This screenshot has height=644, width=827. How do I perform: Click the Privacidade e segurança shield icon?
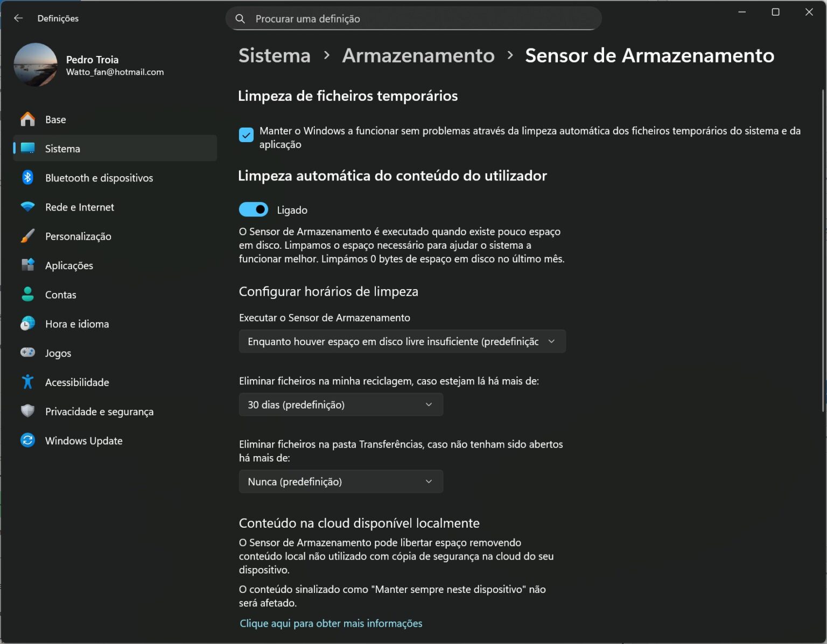coord(27,411)
